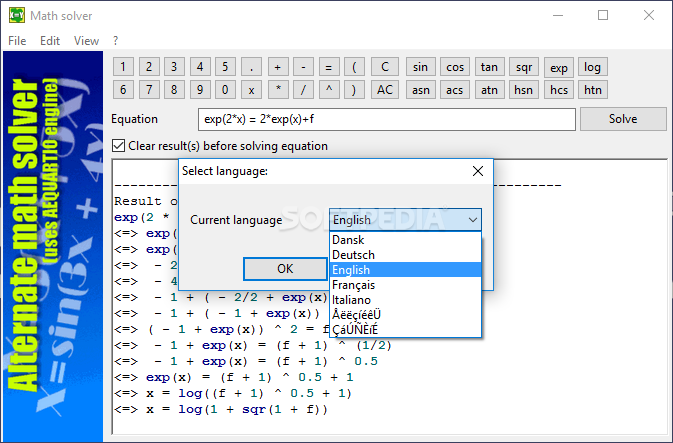Screen dimensions: 673x443
Task: Insert the tan function
Action: pos(490,67)
